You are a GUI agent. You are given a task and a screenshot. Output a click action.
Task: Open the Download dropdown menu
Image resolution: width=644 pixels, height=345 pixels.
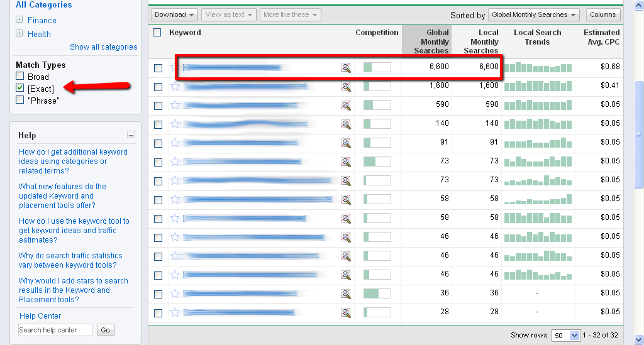[174, 14]
